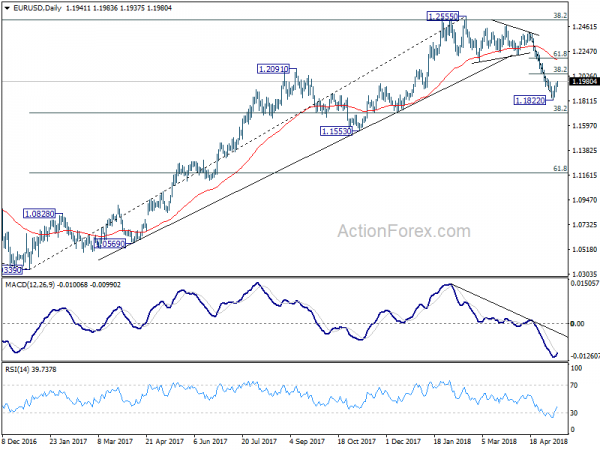Click the 18 Jan 2018 date marker
This screenshot has height=450, width=600.
[x=453, y=441]
